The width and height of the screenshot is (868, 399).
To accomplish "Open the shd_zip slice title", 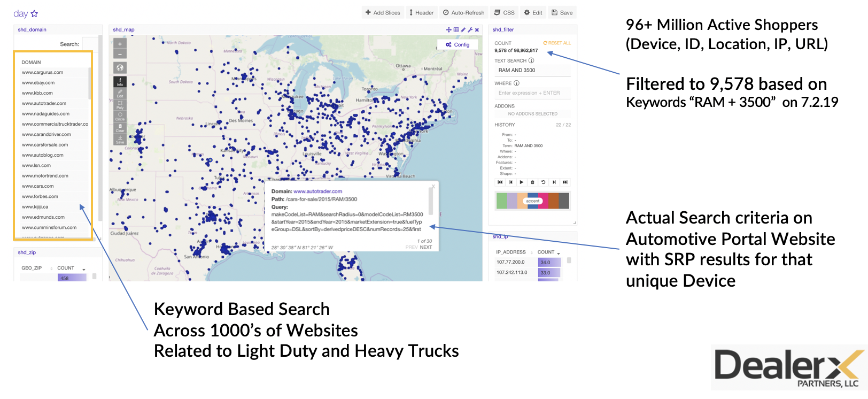I will pos(27,252).
